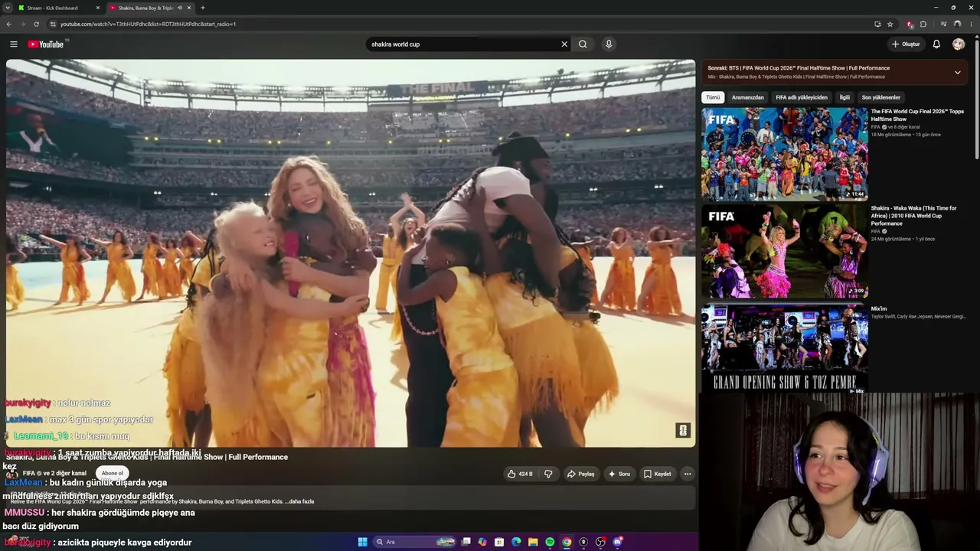
Task: Select the Tümü filter chip
Action: [x=713, y=97]
